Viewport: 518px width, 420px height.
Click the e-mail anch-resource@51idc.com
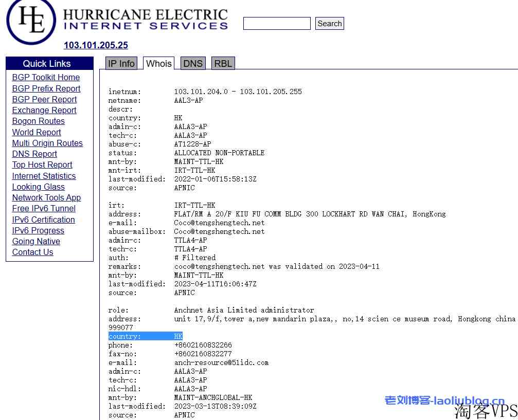(221, 362)
